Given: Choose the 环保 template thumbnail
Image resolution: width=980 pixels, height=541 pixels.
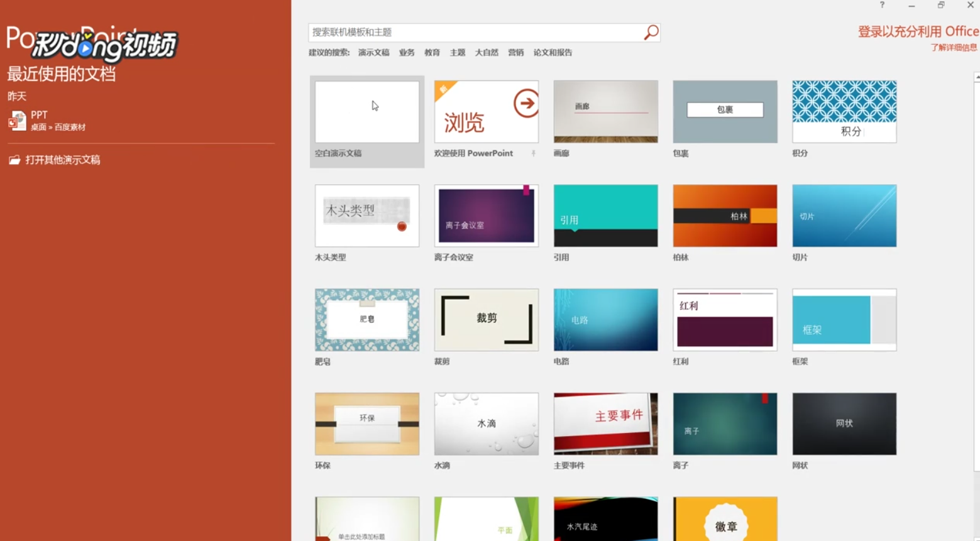Looking at the screenshot, I should [x=367, y=424].
